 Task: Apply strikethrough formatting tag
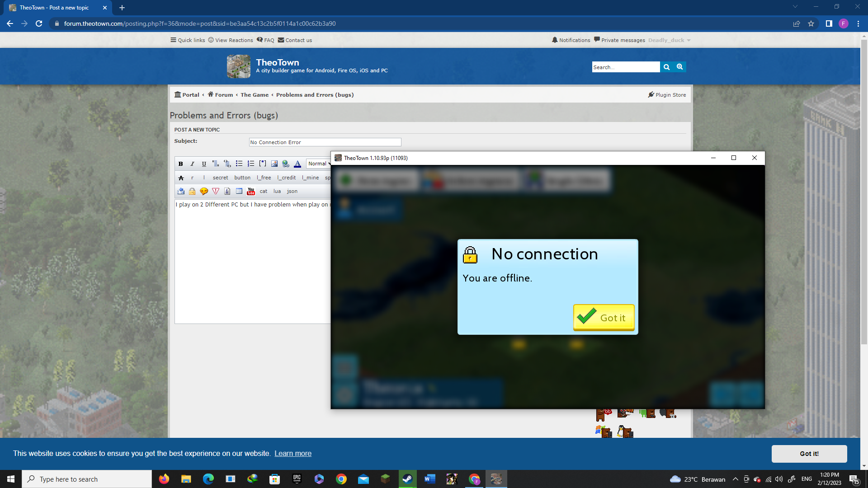pos(181,178)
